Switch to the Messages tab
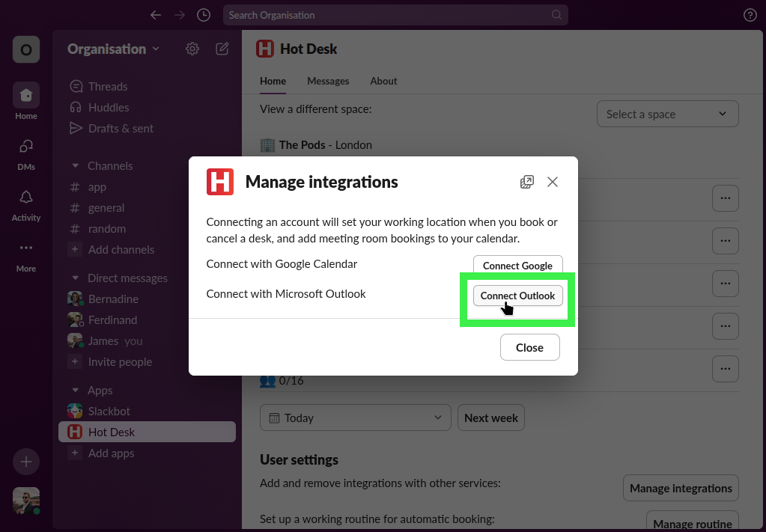The width and height of the screenshot is (766, 532). click(328, 81)
